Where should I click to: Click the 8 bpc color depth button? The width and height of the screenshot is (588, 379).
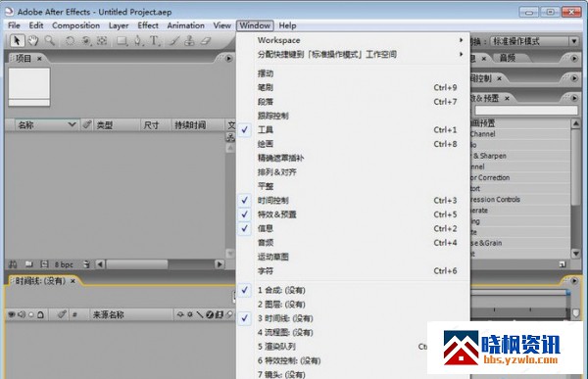[x=64, y=264]
